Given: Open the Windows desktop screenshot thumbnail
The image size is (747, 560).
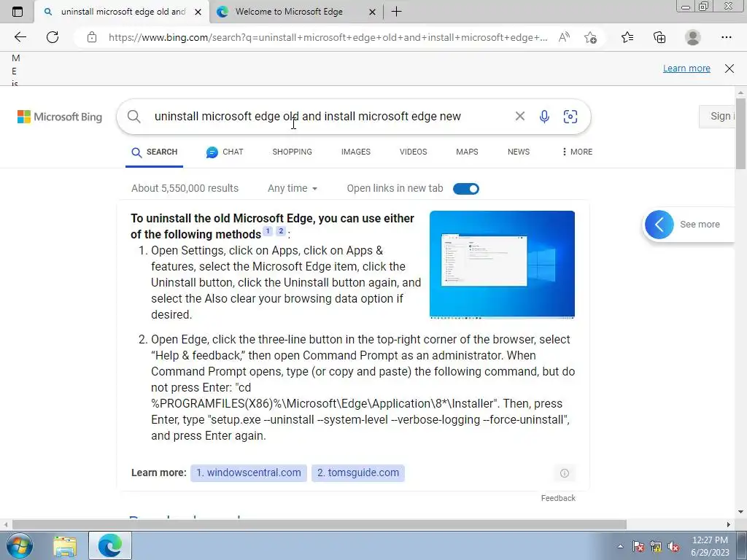Looking at the screenshot, I should (502, 265).
